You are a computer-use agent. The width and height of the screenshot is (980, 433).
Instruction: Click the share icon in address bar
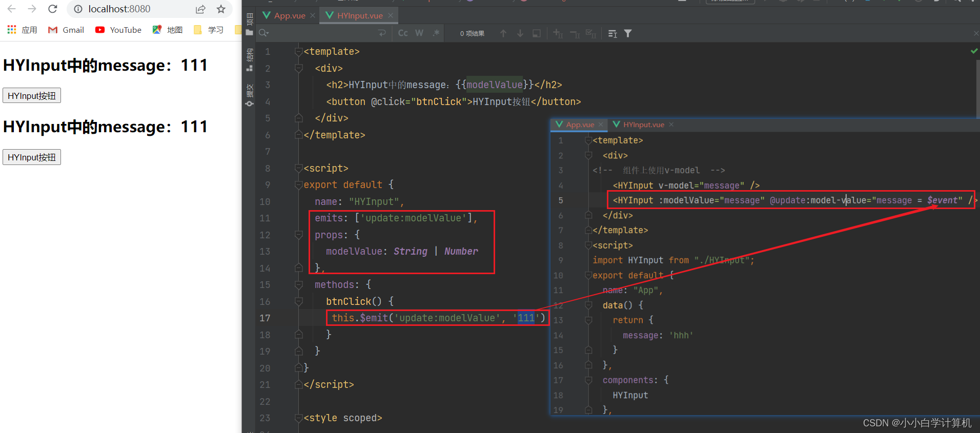(x=200, y=9)
